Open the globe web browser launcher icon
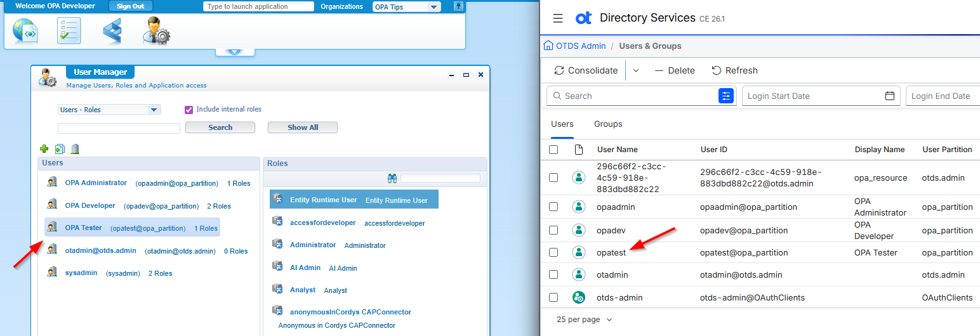 [x=26, y=31]
